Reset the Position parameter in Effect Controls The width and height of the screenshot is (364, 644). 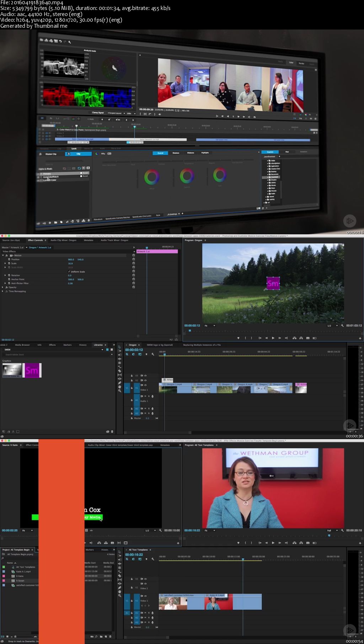pos(134,259)
